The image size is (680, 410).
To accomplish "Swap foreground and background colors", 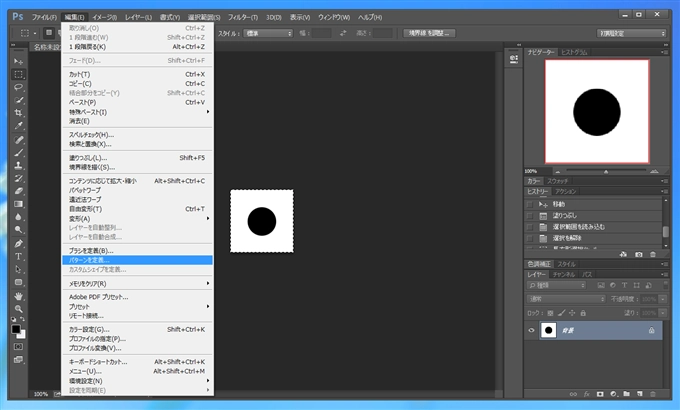I will coord(23,319).
